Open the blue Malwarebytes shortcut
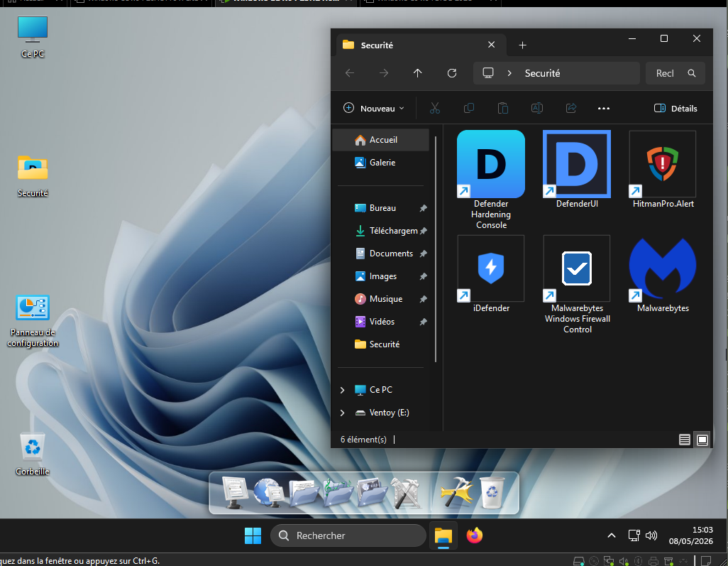 pyautogui.click(x=663, y=273)
